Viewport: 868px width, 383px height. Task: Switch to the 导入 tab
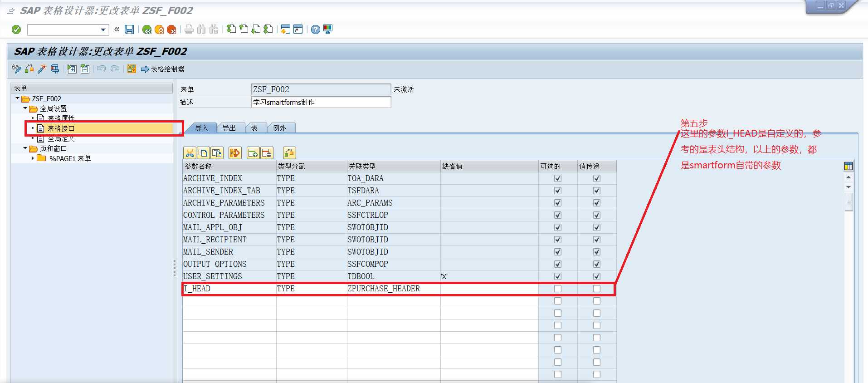click(201, 128)
